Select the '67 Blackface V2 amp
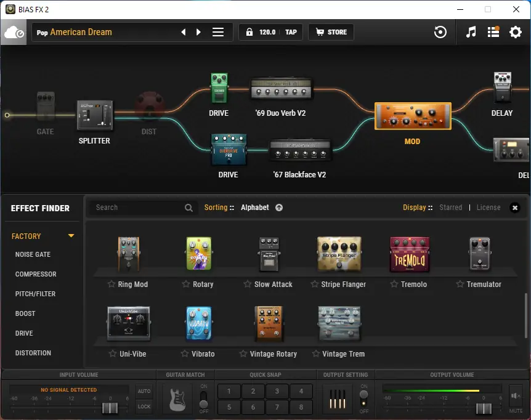531x420 pixels. 300,150
